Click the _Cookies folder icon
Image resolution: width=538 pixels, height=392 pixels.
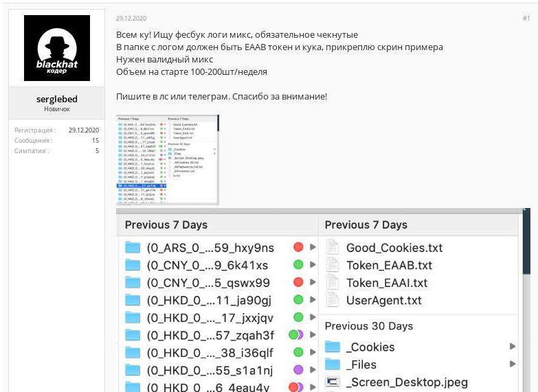[333, 347]
